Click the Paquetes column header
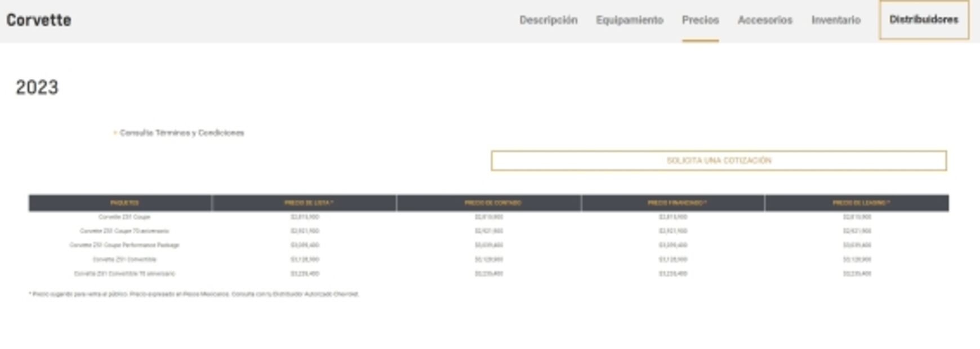 point(124,203)
